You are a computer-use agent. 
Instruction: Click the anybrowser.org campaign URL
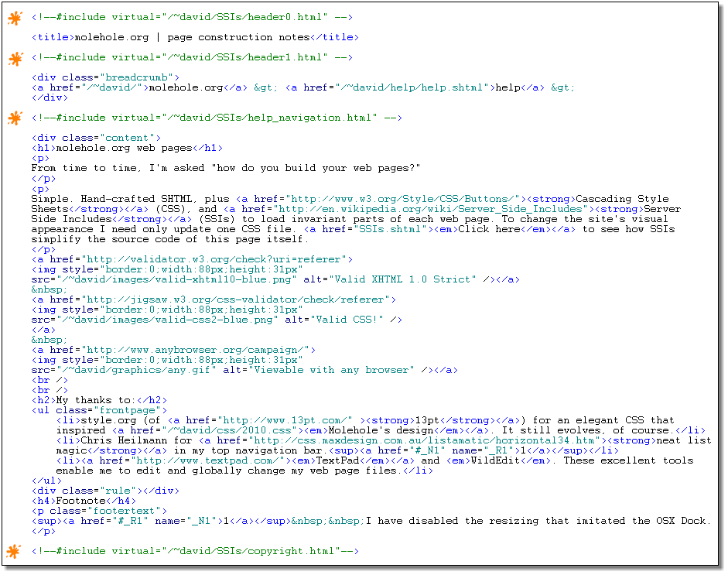coord(195,350)
